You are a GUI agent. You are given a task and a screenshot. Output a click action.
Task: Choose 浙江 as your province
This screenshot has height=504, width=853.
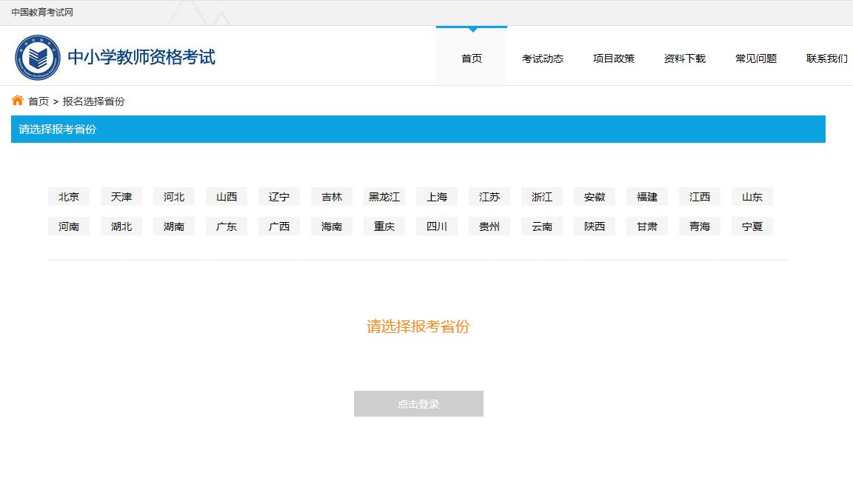click(x=541, y=196)
